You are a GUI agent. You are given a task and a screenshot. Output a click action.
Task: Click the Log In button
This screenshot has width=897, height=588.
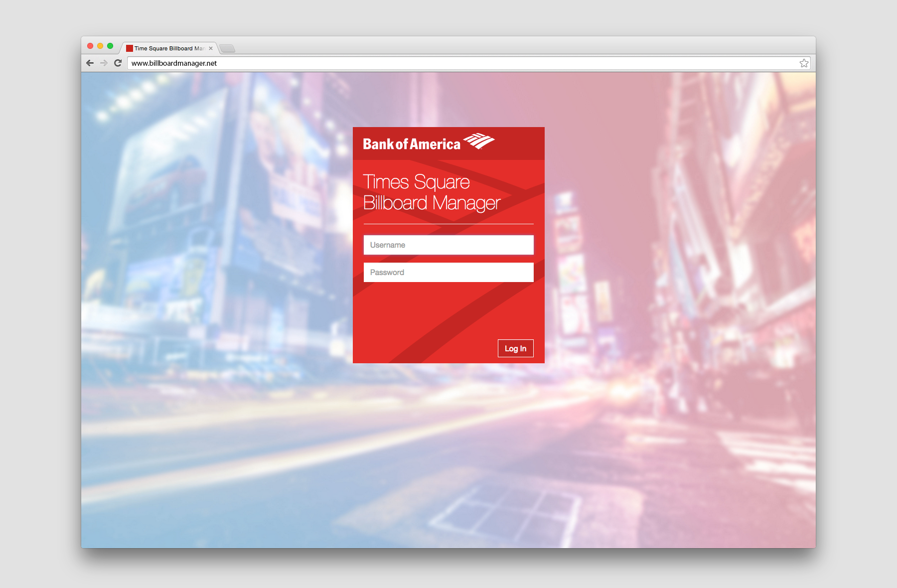pos(515,348)
